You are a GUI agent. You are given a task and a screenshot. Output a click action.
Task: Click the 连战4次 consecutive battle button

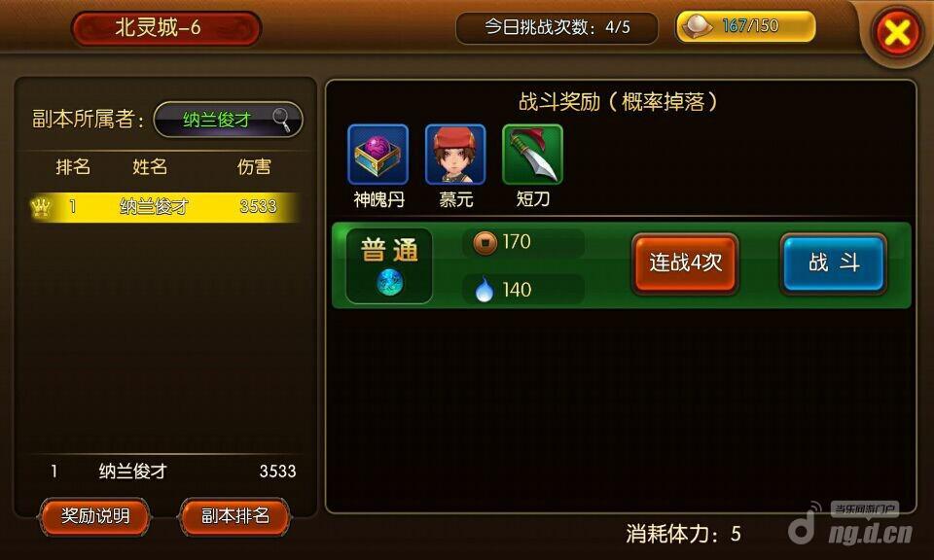pyautogui.click(x=685, y=263)
